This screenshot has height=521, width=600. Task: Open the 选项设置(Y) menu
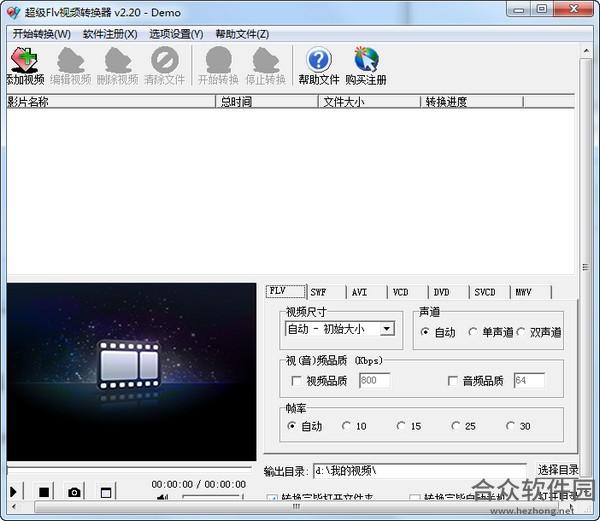point(176,34)
